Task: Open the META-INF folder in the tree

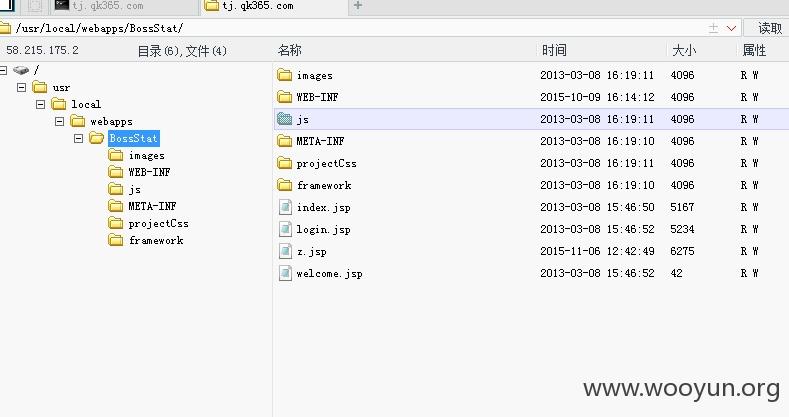Action: tap(152, 206)
